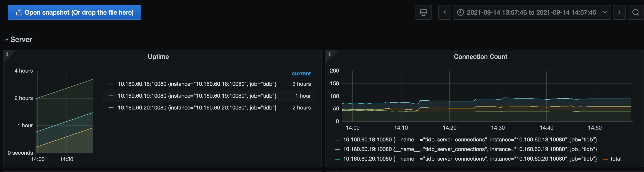
Task: Toggle 10.160.60.18 series in Uptime legend
Action: pos(197,84)
